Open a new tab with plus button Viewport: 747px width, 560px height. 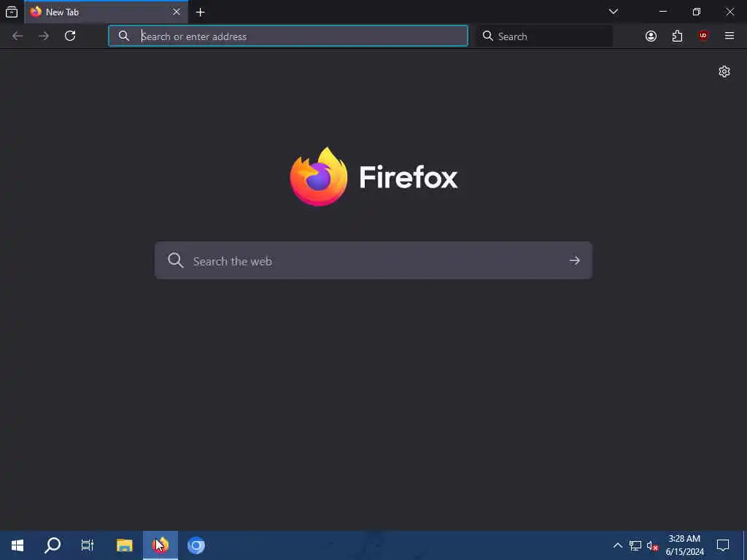[x=201, y=12]
